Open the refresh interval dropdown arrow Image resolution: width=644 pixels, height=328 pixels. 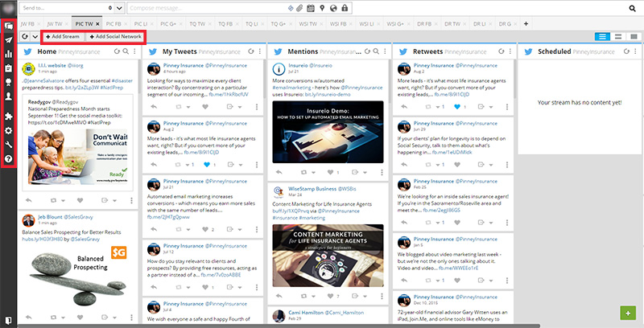coord(35,36)
